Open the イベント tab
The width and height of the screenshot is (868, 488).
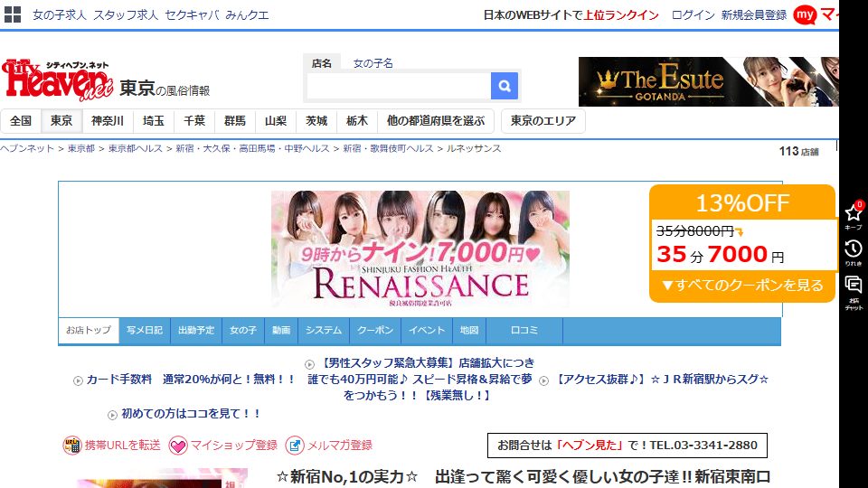click(x=427, y=331)
